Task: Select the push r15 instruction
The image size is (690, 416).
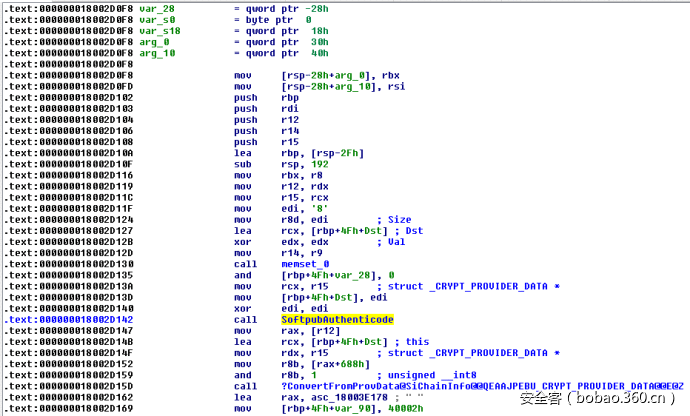Action: [259, 142]
